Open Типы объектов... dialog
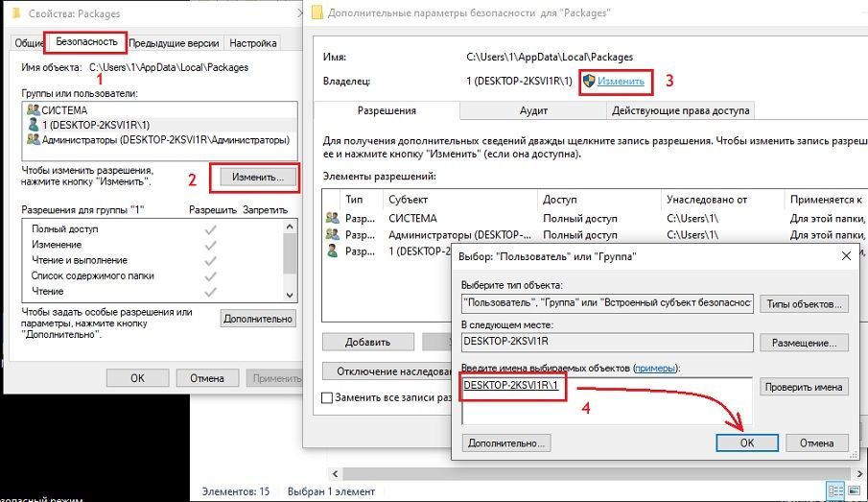The height and width of the screenshot is (502, 868). pyautogui.click(x=804, y=304)
